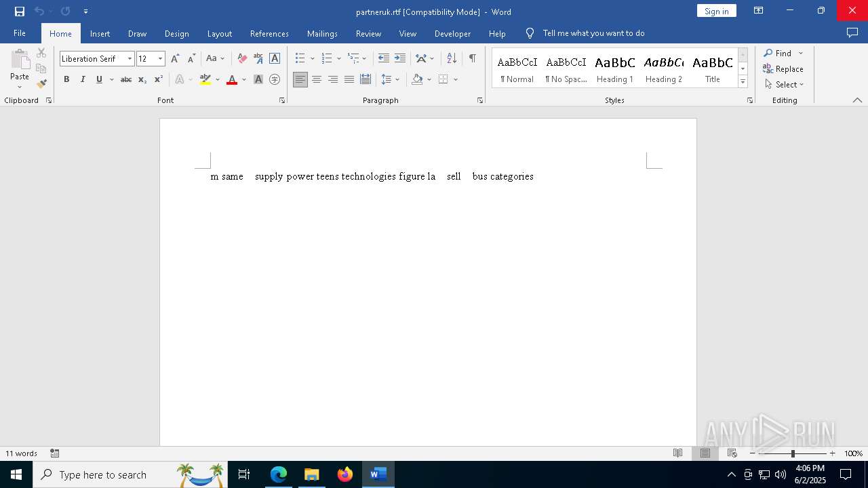Expand the Styles gallery More button
The height and width of the screenshot is (488, 868).
(743, 81)
